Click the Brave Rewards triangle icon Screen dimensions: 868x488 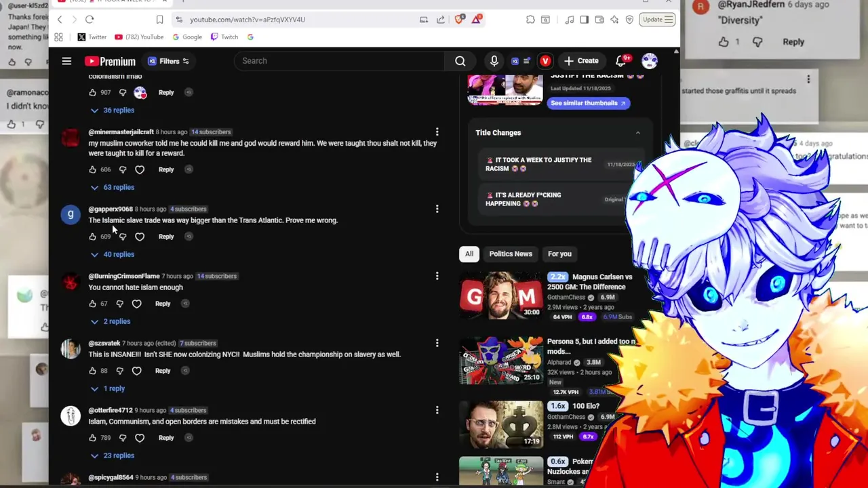pos(476,19)
